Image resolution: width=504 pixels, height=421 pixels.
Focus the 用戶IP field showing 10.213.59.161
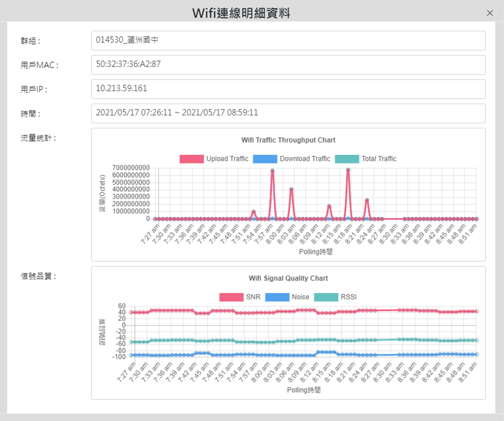pyautogui.click(x=288, y=89)
